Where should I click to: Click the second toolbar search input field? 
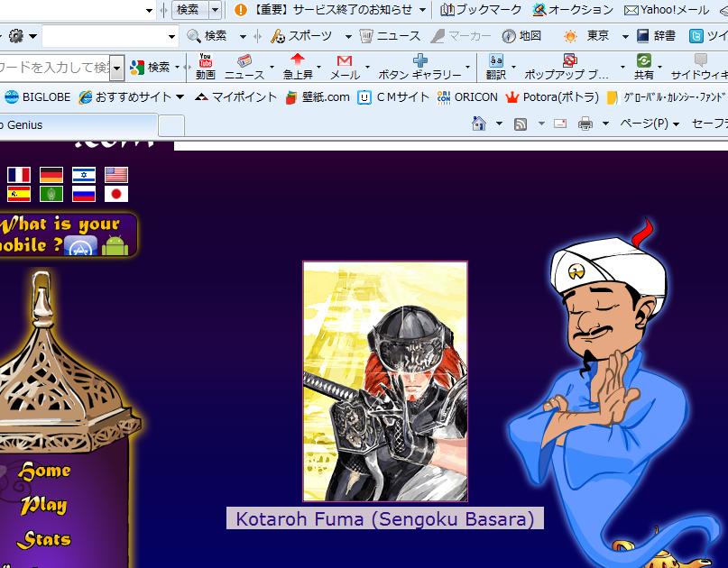[105, 36]
